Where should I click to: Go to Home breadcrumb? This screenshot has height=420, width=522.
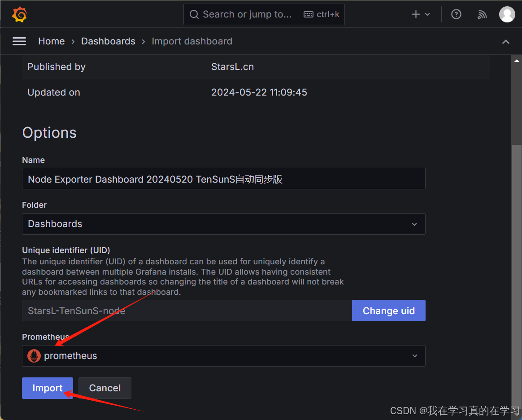point(51,41)
